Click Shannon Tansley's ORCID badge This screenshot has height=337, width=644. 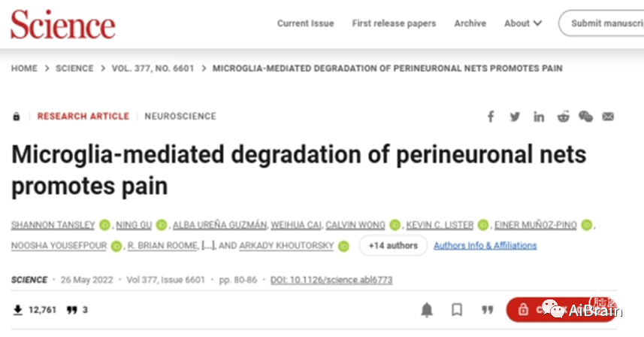tap(105, 225)
